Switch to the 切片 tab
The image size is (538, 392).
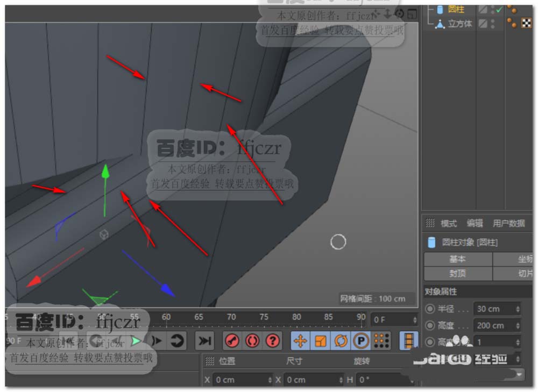pyautogui.click(x=513, y=273)
